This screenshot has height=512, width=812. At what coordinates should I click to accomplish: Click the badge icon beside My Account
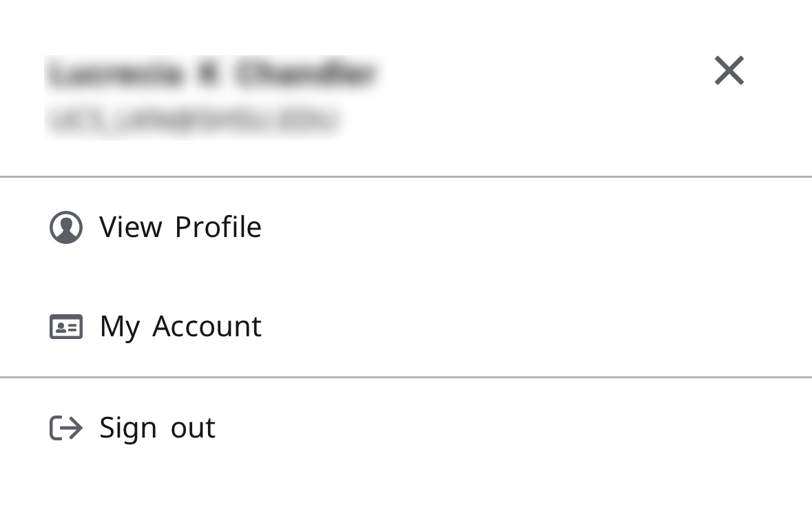(66, 327)
